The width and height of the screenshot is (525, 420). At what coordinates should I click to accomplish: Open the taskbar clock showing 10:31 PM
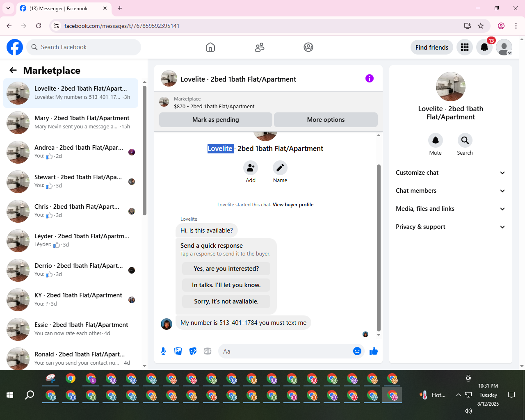[x=488, y=395]
